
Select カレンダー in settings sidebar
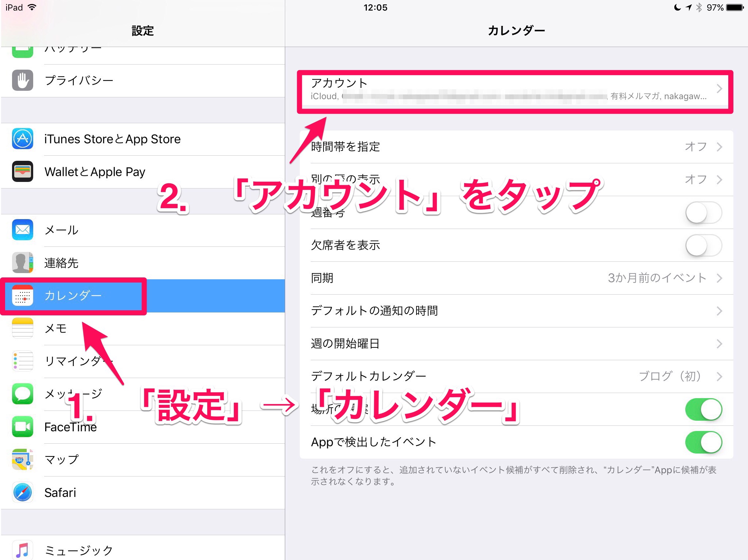[73, 296]
